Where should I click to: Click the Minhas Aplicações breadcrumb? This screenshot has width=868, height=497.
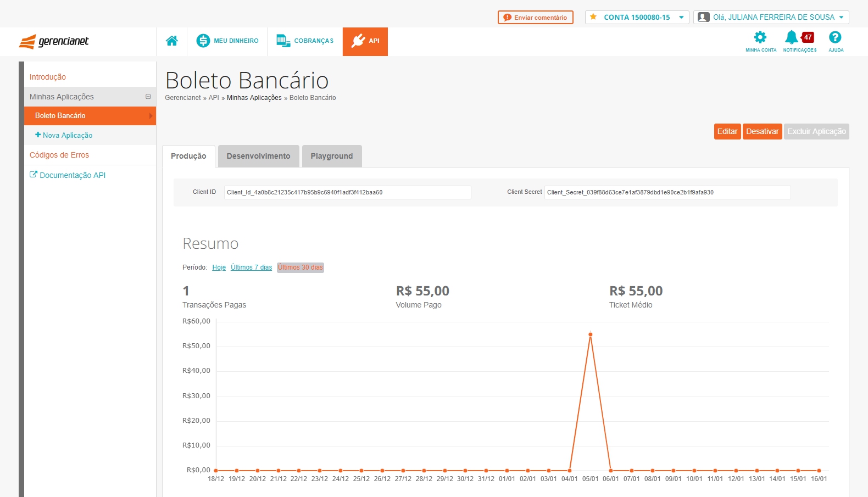[x=254, y=98]
